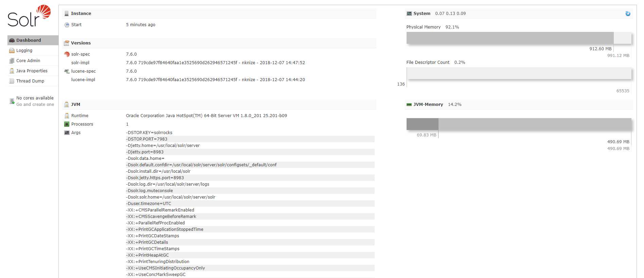
Task: Select the Physical Memory 92.1% label
Action: pos(433,27)
